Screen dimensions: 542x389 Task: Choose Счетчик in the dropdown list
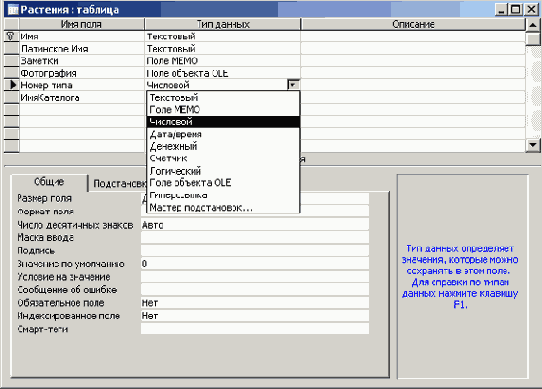(x=223, y=158)
